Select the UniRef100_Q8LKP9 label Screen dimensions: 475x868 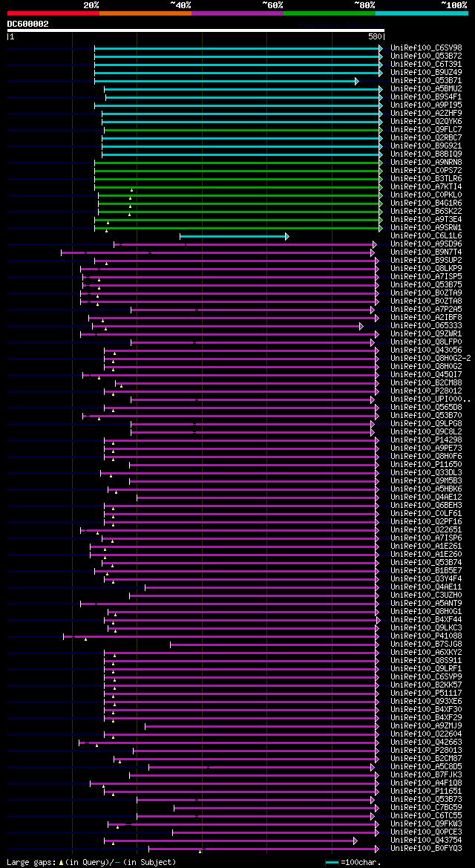click(x=426, y=269)
